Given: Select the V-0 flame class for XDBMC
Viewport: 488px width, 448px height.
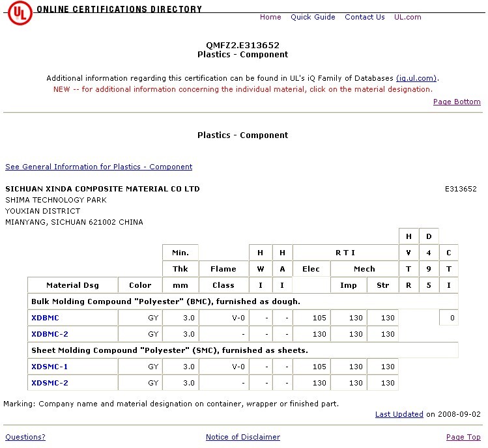Looking at the screenshot, I should pos(223,318).
